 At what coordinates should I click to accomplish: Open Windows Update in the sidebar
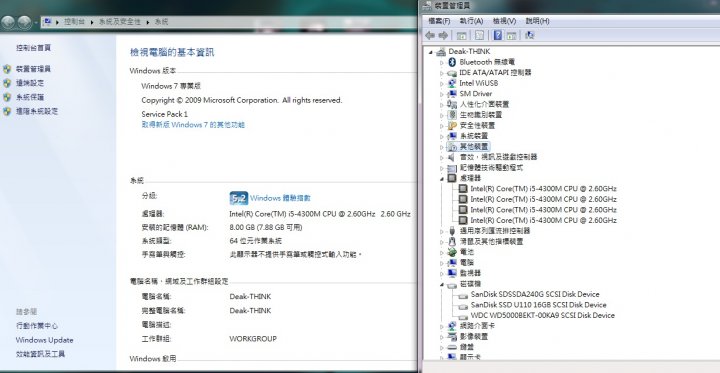coord(45,340)
